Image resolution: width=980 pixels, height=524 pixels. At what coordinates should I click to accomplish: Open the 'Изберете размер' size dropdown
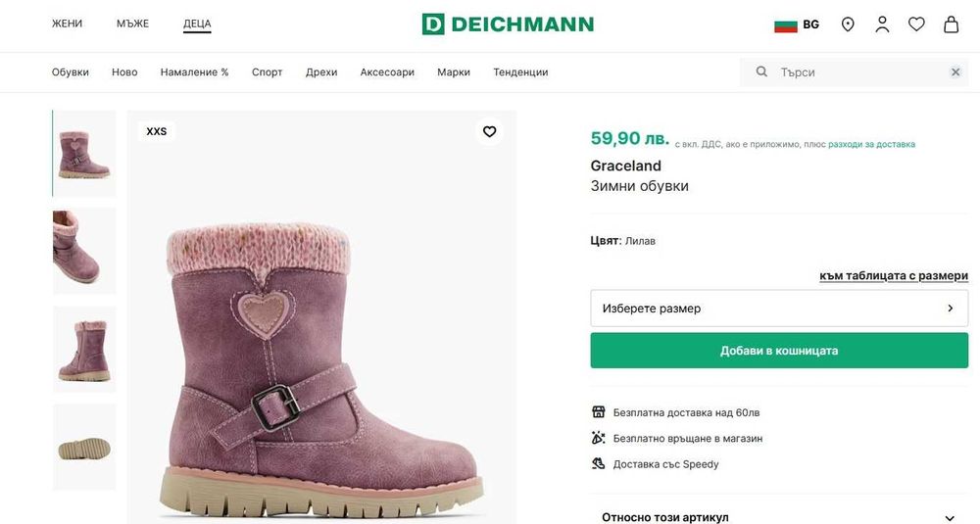(778, 309)
